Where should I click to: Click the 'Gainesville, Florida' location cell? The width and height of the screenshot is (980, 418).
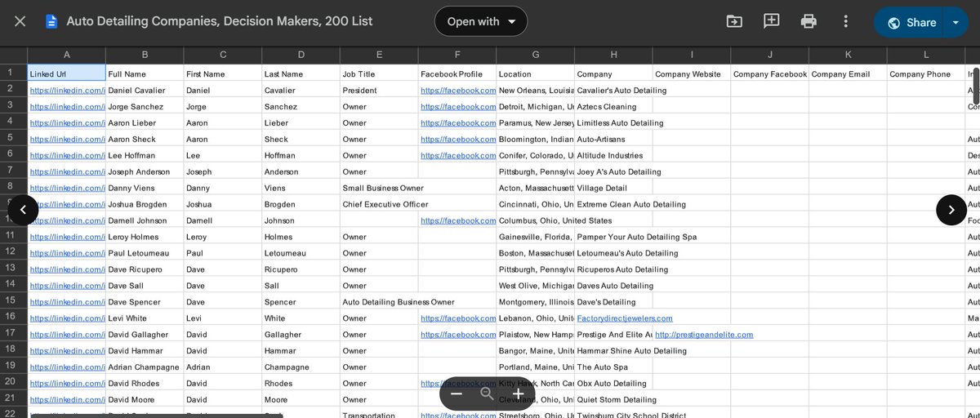(536, 237)
